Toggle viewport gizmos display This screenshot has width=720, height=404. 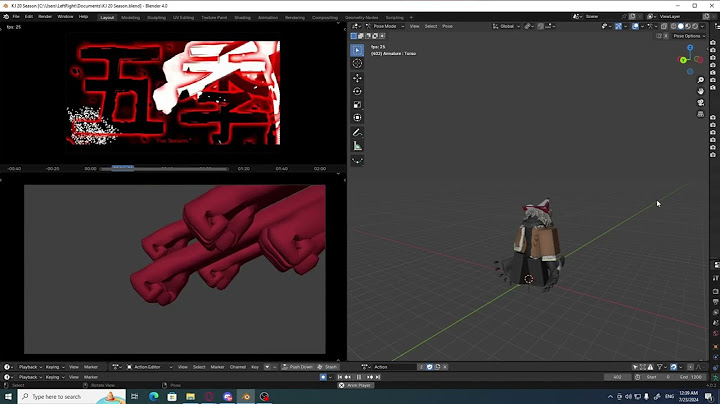click(x=619, y=26)
